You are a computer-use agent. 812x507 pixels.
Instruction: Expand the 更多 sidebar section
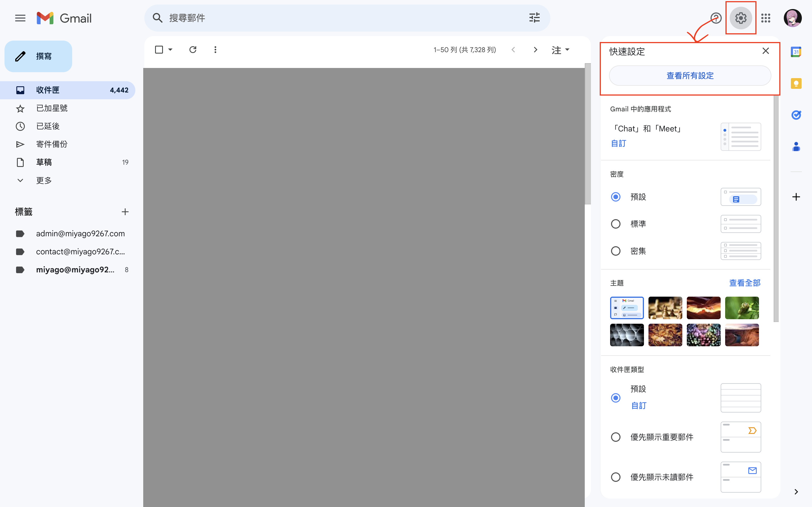(x=44, y=180)
